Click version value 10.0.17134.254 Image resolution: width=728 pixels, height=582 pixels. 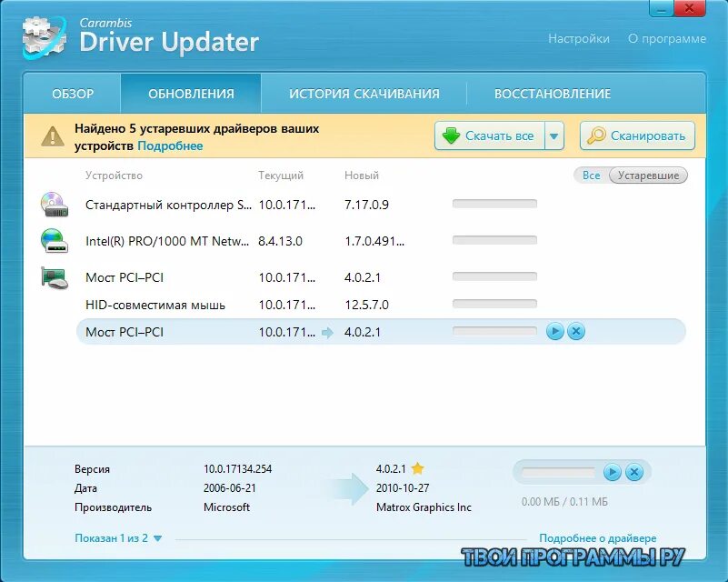pos(237,469)
